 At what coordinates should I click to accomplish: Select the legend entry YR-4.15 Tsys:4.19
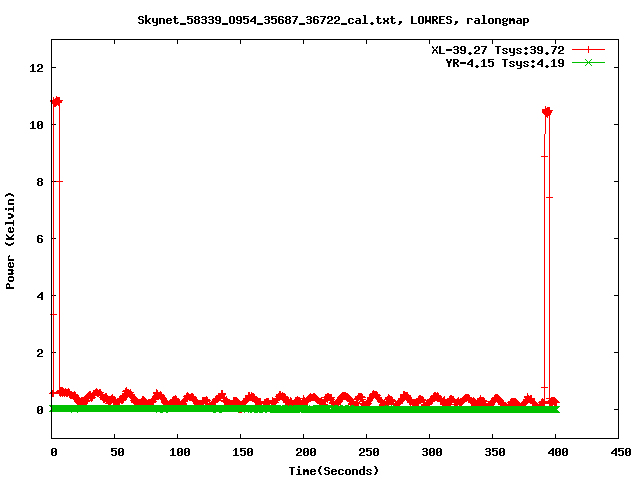pyautogui.click(x=504, y=63)
